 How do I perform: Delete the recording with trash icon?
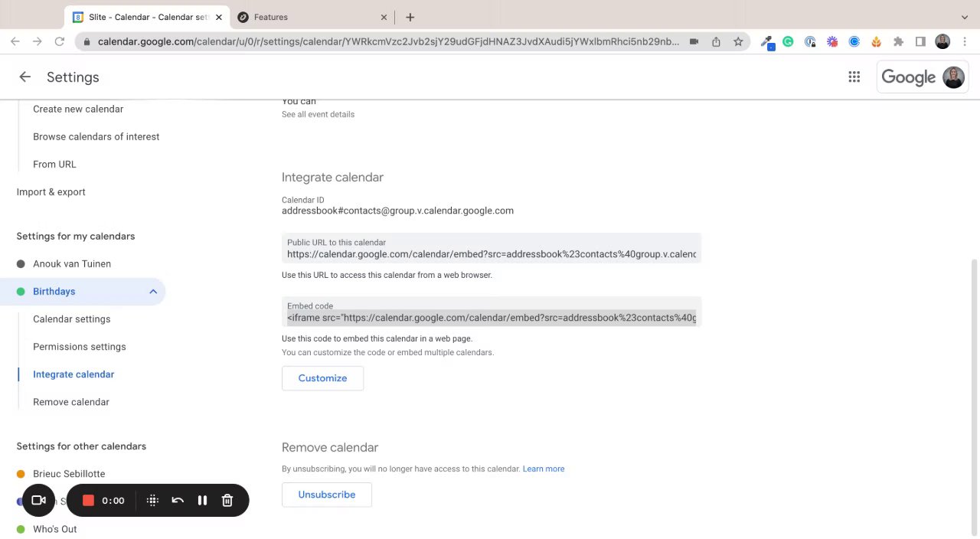(227, 501)
